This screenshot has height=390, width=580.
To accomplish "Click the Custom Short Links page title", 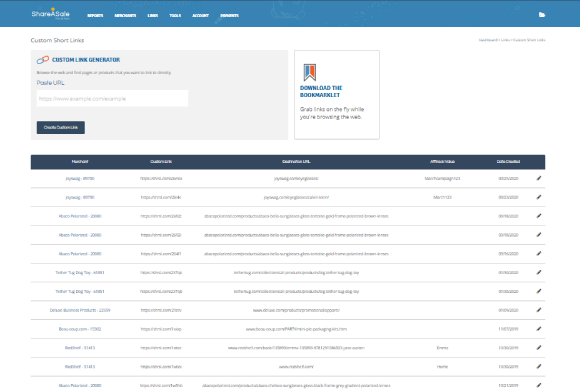I will (x=57, y=40).
